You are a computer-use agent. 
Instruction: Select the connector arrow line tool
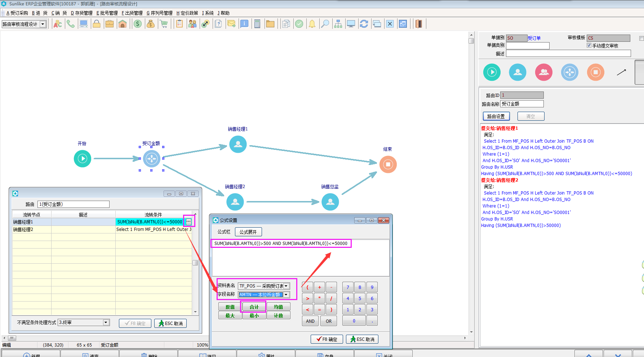point(621,72)
